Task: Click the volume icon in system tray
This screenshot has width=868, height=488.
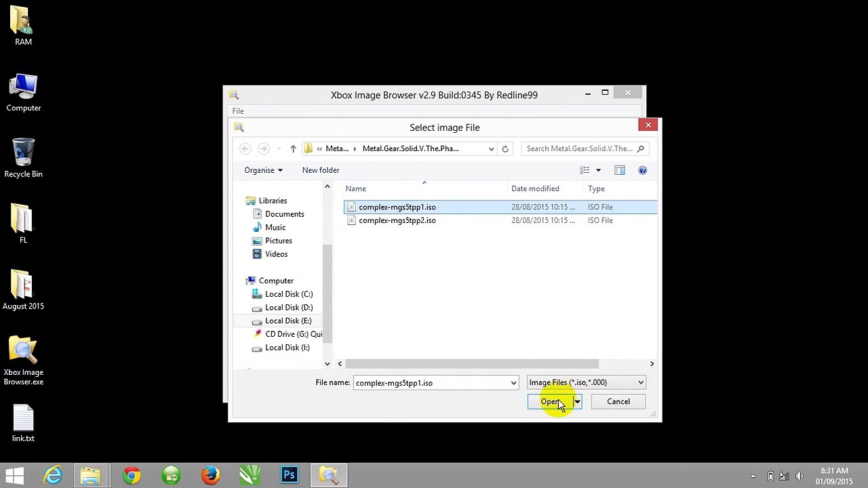Action: pos(799,476)
